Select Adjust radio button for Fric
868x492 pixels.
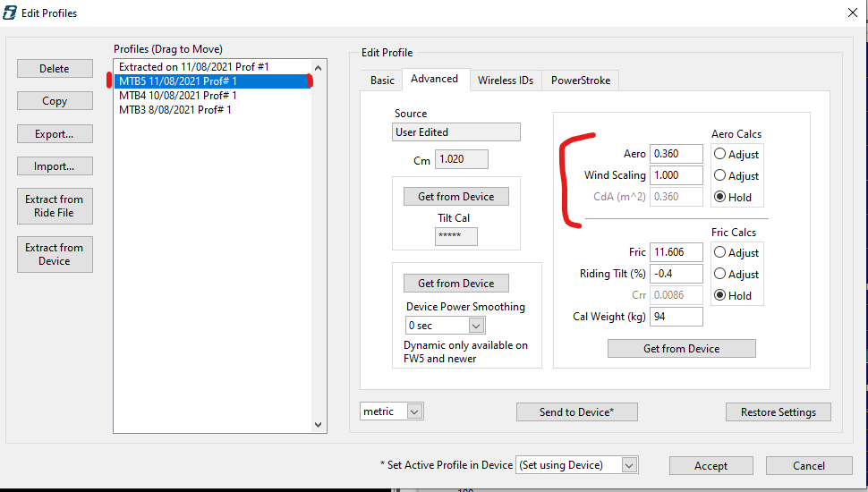pos(719,252)
